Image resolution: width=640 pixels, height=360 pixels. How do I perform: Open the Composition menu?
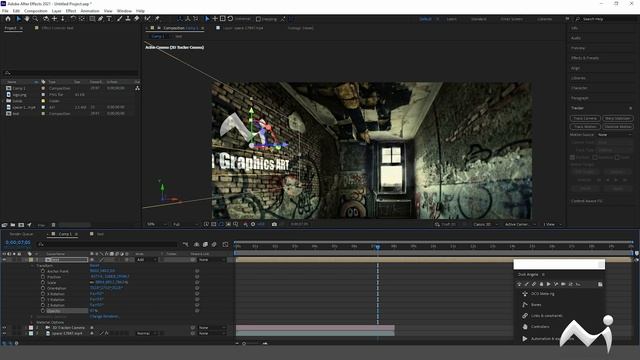coord(36,11)
